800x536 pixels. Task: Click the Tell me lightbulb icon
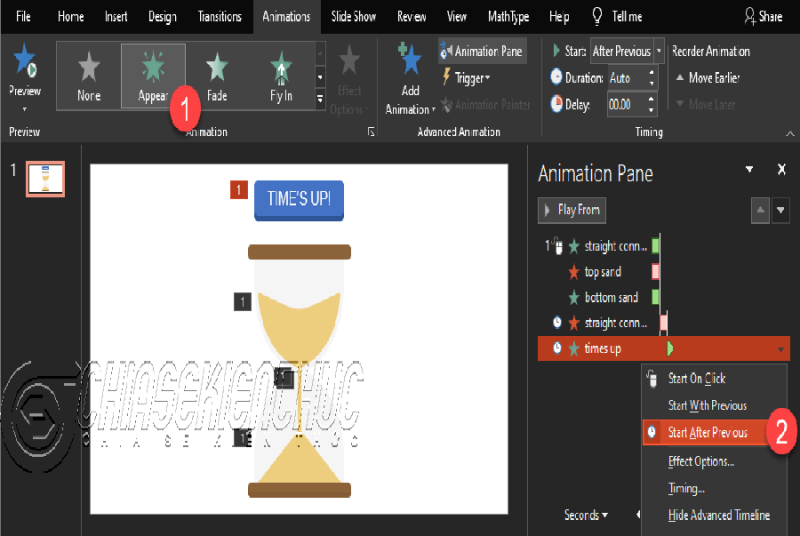click(597, 16)
